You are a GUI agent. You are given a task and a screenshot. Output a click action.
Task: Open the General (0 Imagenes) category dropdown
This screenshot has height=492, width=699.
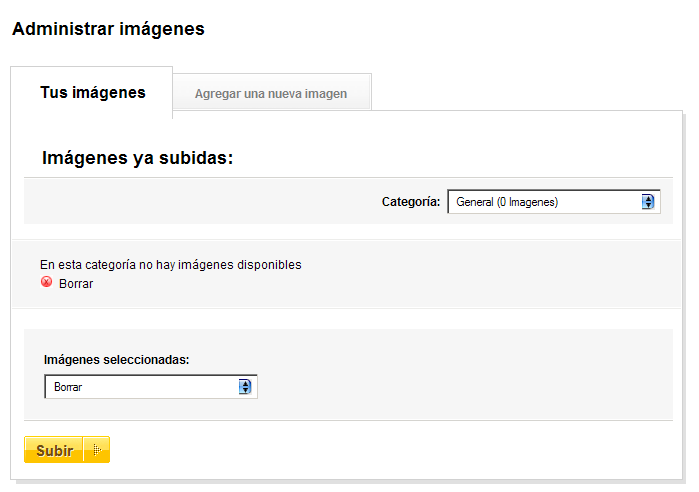554,202
